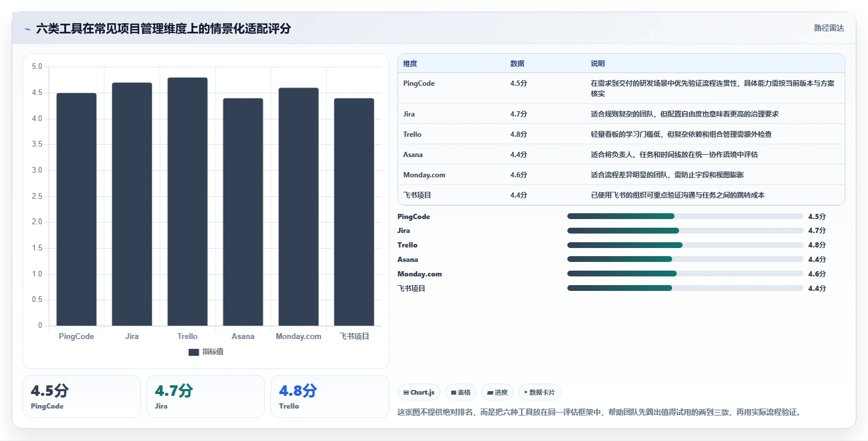Click the PingCode label above progress bars

(414, 217)
